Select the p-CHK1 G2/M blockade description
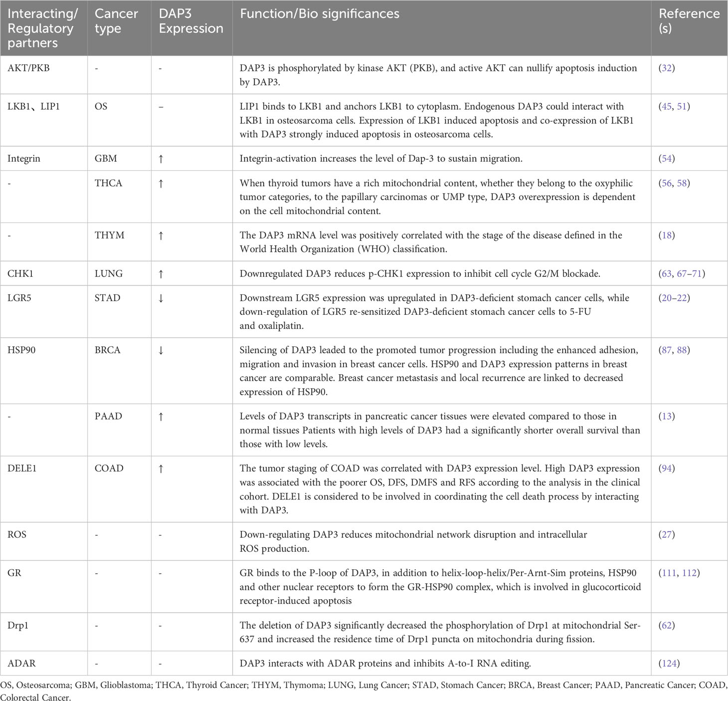The image size is (728, 701). pos(420,273)
